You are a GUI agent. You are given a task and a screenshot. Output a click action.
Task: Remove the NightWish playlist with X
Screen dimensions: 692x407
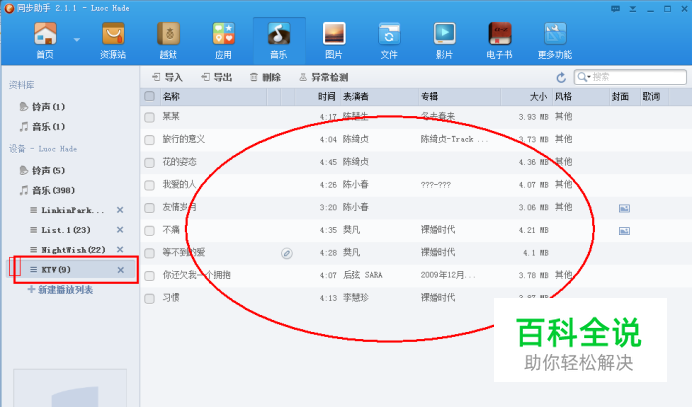(120, 250)
